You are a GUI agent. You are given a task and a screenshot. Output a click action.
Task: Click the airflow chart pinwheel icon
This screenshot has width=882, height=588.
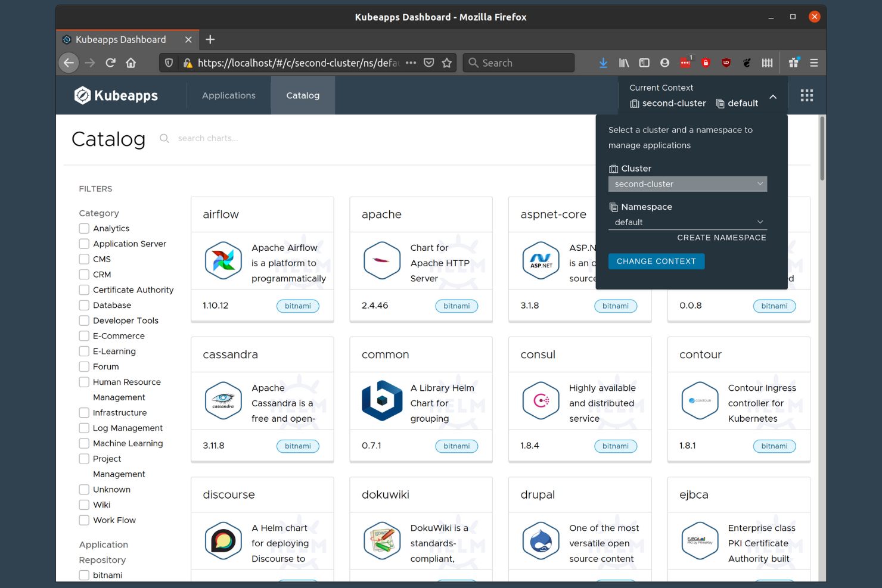(x=223, y=260)
